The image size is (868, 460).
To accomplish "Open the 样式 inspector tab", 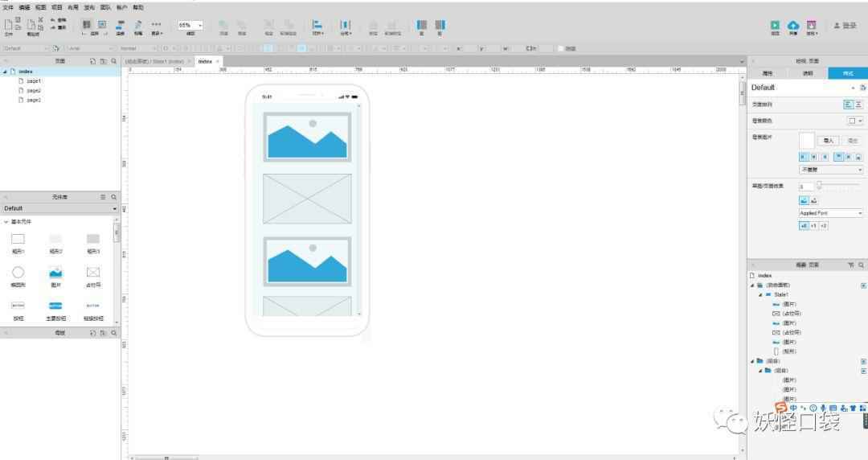I will click(848, 73).
